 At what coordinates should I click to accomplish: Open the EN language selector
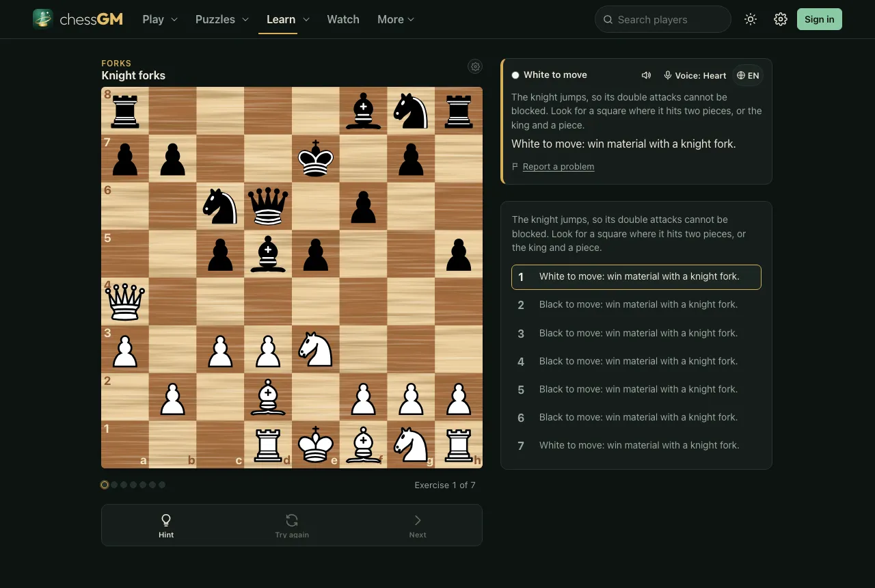coord(748,75)
